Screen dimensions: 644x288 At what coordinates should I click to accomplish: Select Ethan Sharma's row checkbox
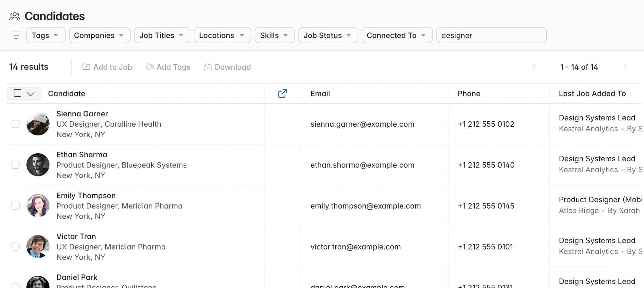(x=15, y=165)
